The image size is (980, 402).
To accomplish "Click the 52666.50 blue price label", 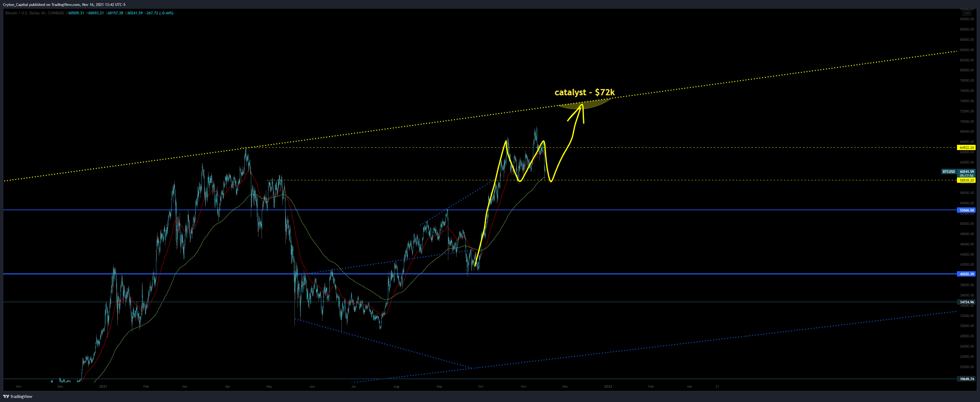I will (x=966, y=210).
